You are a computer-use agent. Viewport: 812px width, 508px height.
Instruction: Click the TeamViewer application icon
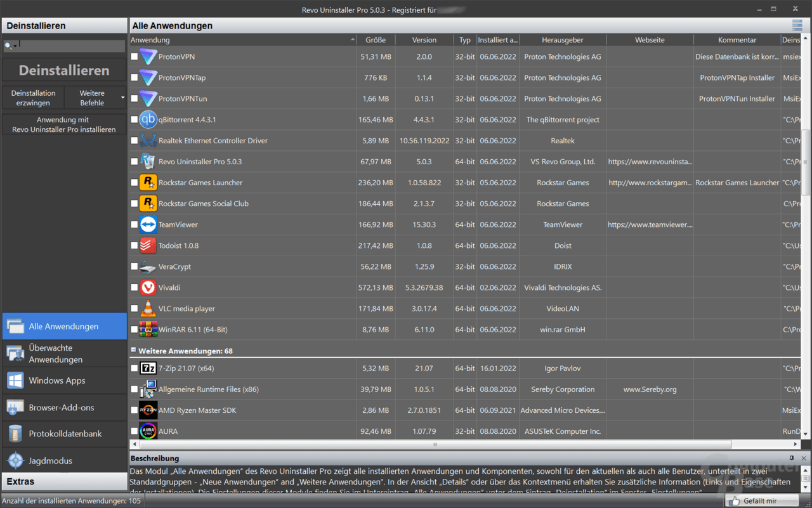(x=148, y=224)
